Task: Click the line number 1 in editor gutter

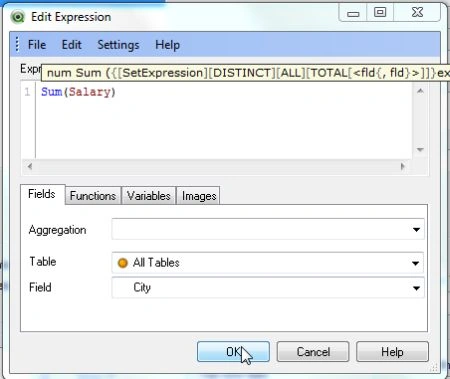Action: 28,92
